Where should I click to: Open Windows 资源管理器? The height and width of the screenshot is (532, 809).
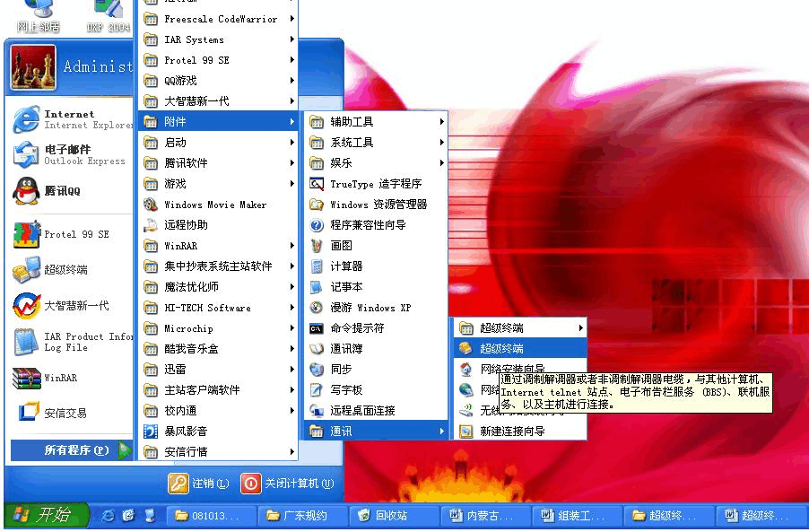point(376,205)
